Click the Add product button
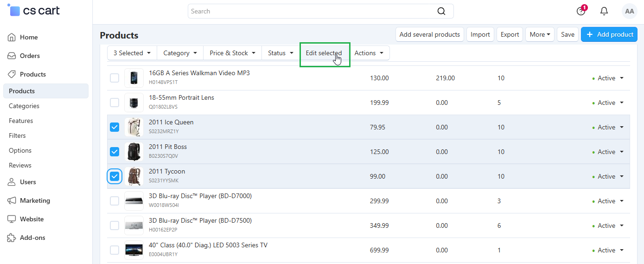This screenshot has width=644, height=264. pyautogui.click(x=609, y=34)
